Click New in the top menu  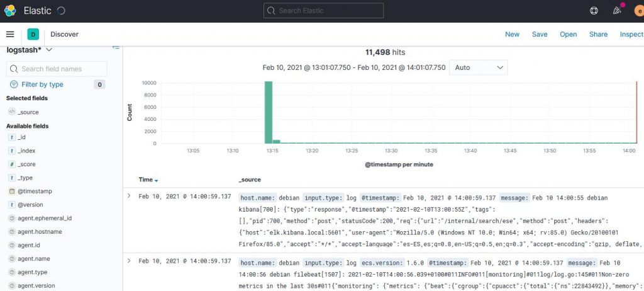pos(512,34)
